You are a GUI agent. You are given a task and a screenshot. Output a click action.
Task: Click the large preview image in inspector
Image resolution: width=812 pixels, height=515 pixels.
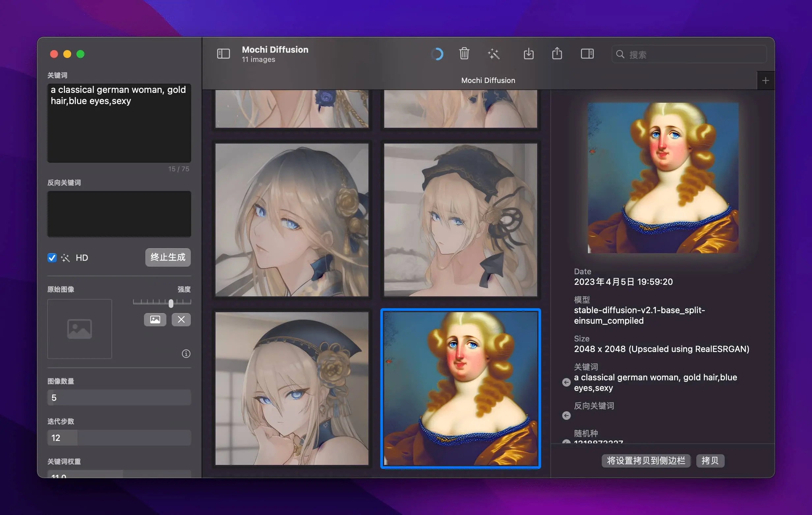[663, 178]
